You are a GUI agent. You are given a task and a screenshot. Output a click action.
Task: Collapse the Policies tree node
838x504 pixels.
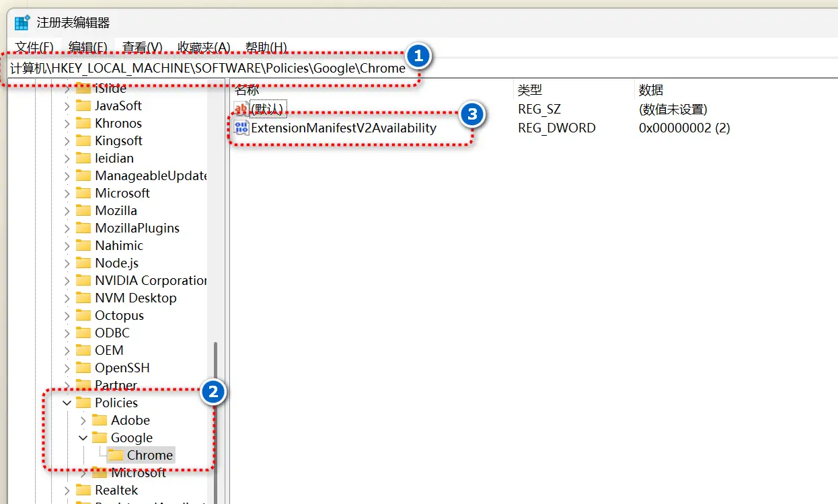[x=66, y=403]
